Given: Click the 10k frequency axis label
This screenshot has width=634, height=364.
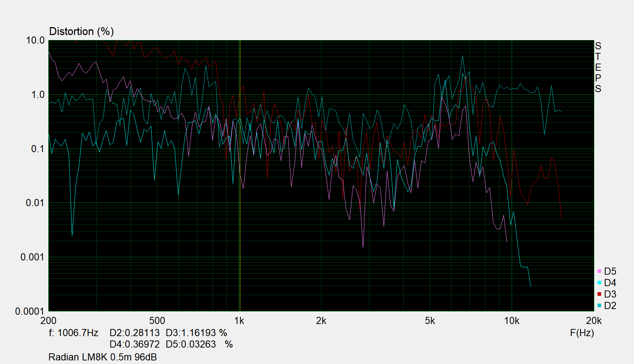Looking at the screenshot, I should pyautogui.click(x=512, y=321).
